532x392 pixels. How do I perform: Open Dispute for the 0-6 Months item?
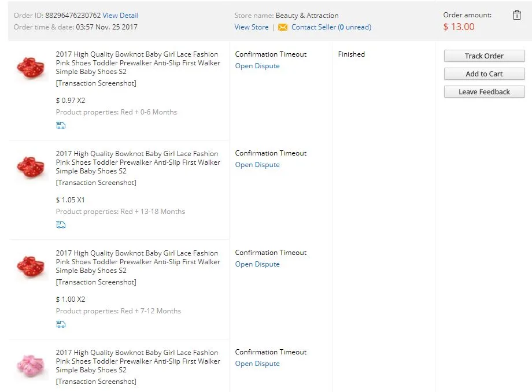257,66
